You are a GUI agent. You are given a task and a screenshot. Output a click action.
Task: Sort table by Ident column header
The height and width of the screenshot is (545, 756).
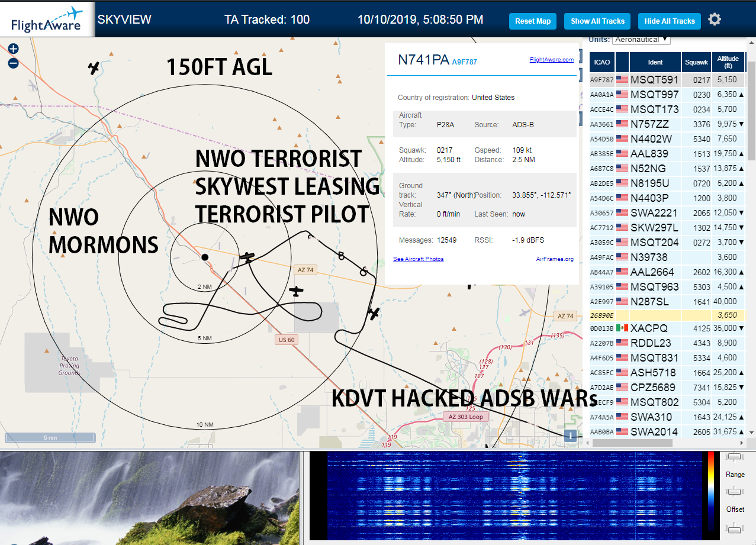coord(655,62)
